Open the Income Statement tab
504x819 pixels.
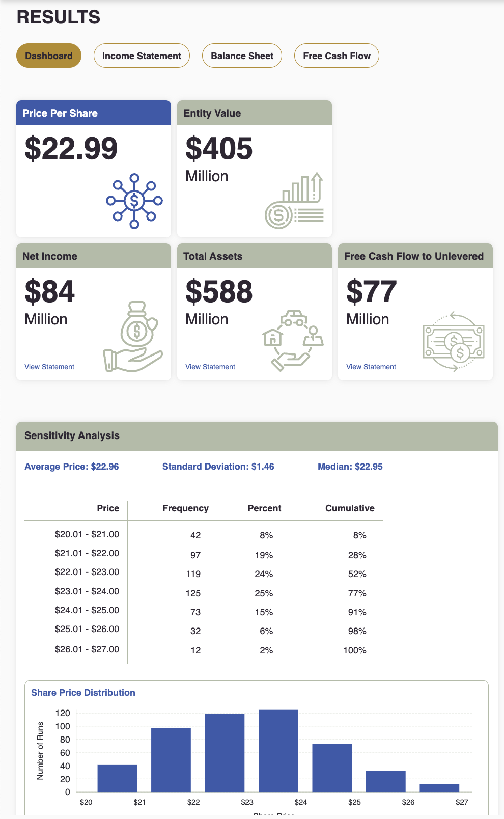[142, 56]
